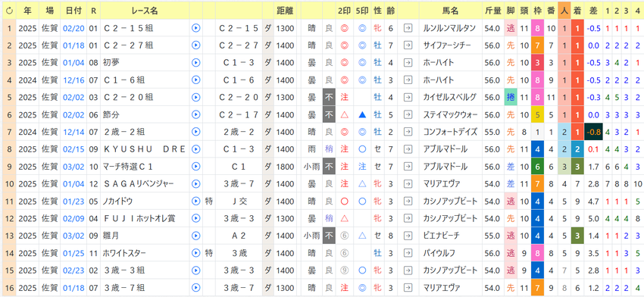Open arrow icon beside コンフォートデイズ
The image size is (644, 297).
click(408, 132)
